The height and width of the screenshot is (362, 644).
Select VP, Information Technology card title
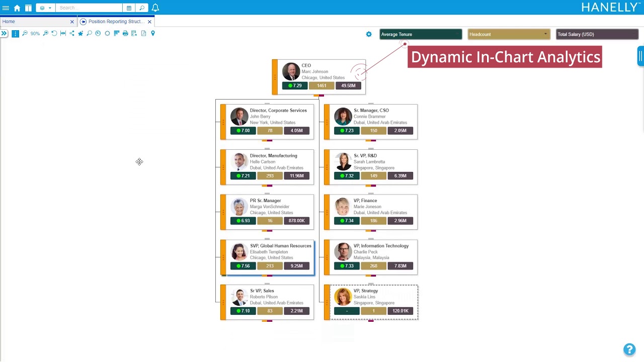coord(381,246)
